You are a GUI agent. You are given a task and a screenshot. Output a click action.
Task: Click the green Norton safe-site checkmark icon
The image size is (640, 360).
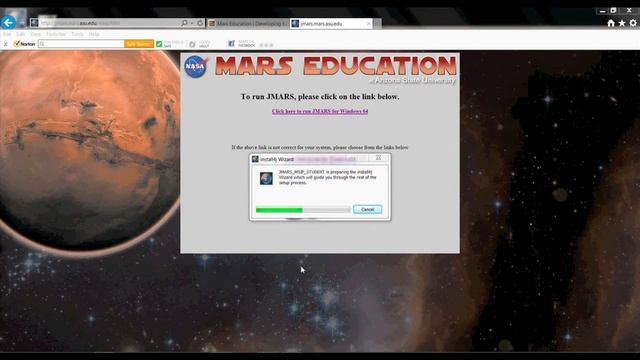point(159,44)
